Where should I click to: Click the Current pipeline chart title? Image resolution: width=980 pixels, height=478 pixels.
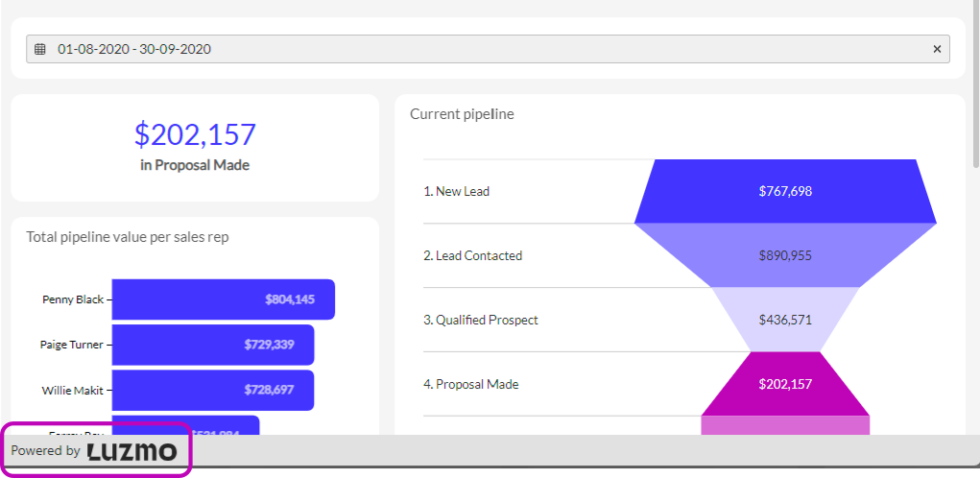(462, 114)
